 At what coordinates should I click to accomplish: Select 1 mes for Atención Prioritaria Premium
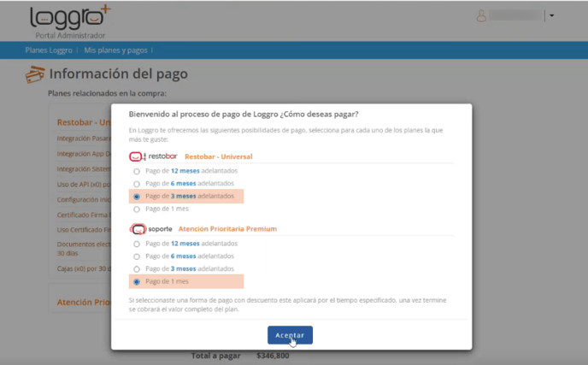coord(137,281)
